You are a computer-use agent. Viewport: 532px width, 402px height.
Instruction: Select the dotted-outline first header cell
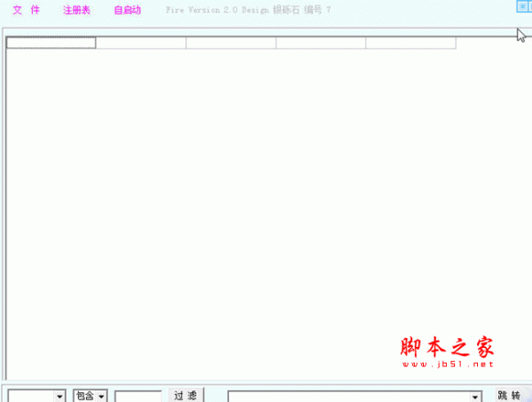tap(51, 43)
